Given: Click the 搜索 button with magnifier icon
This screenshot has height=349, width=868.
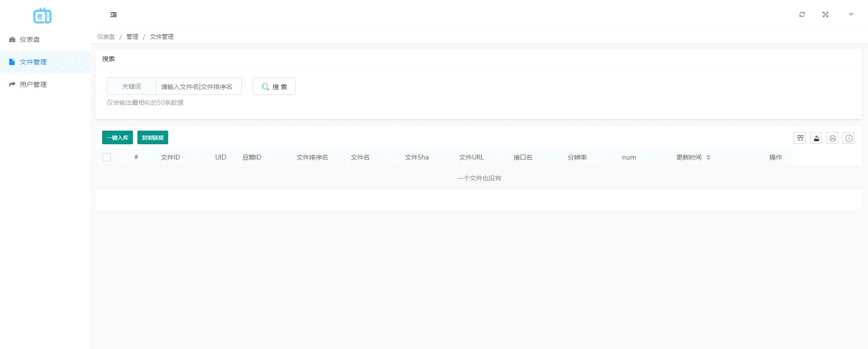Looking at the screenshot, I should 274,86.
